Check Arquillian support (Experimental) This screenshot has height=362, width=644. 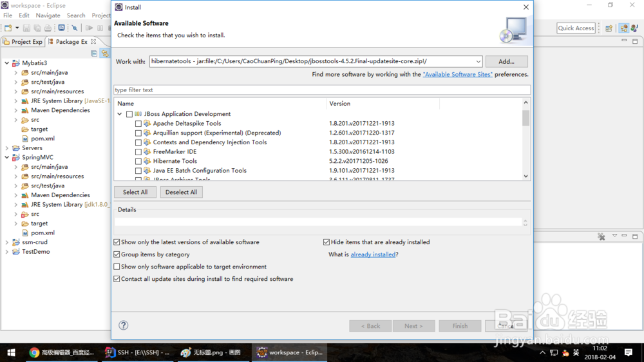point(138,133)
